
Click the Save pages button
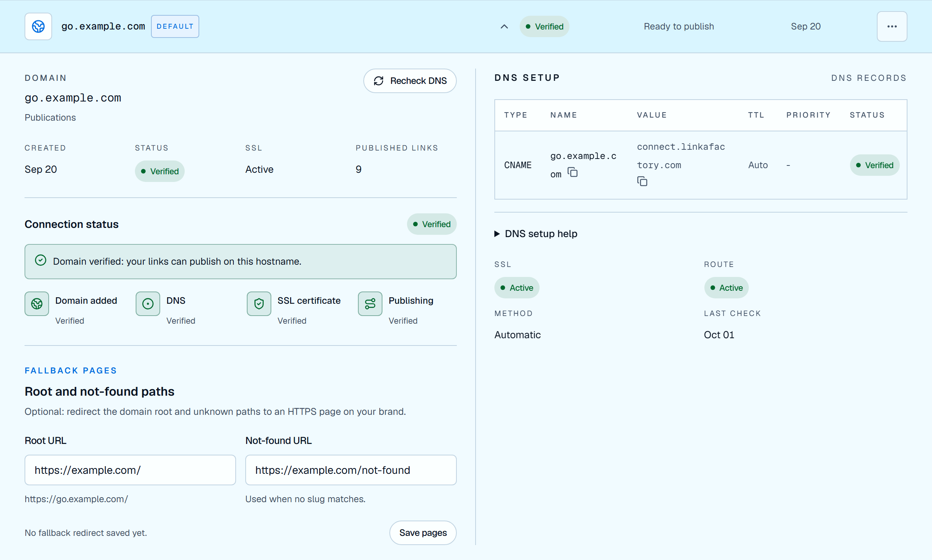(x=423, y=533)
